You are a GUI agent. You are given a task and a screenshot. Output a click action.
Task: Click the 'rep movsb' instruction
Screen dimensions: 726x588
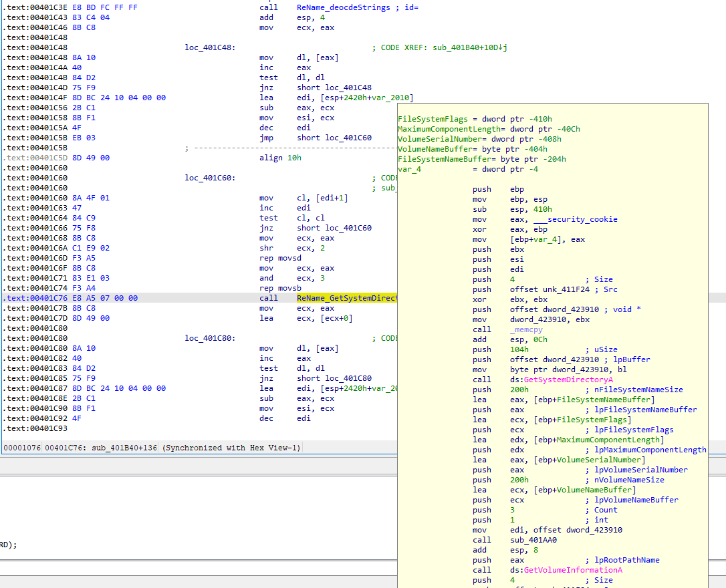280,288
